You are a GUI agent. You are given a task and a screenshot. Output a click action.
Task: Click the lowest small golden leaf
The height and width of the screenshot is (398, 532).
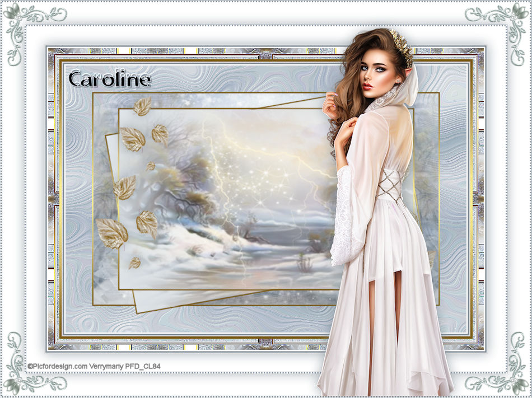pos(135,263)
